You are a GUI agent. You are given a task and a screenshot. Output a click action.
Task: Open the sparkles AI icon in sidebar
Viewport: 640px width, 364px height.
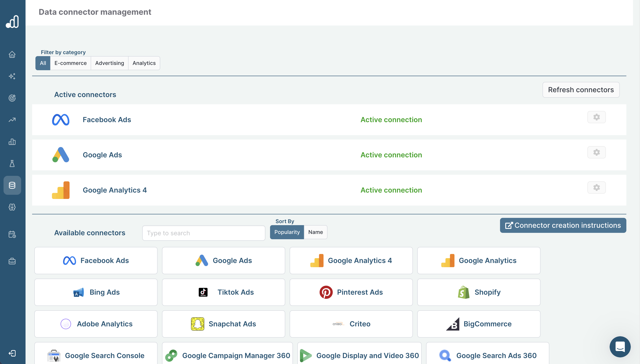pos(12,76)
